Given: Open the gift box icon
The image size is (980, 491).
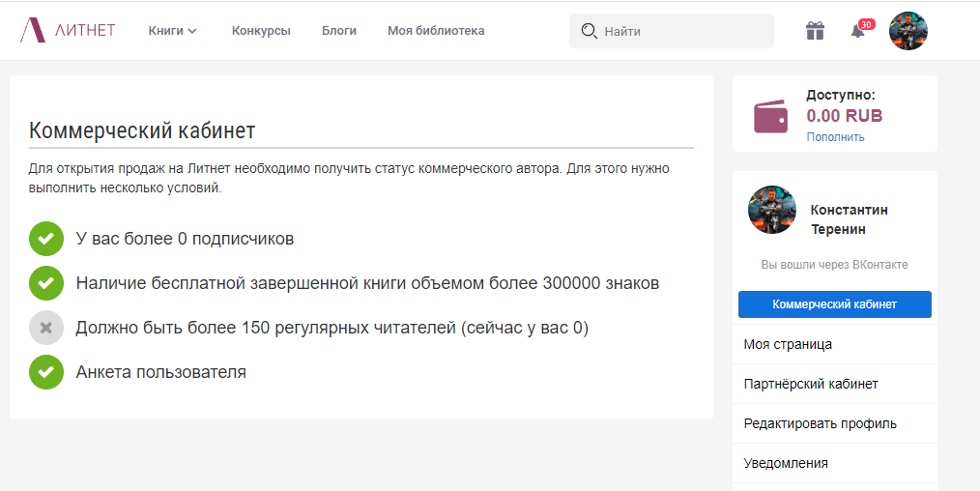Looking at the screenshot, I should 815,30.
